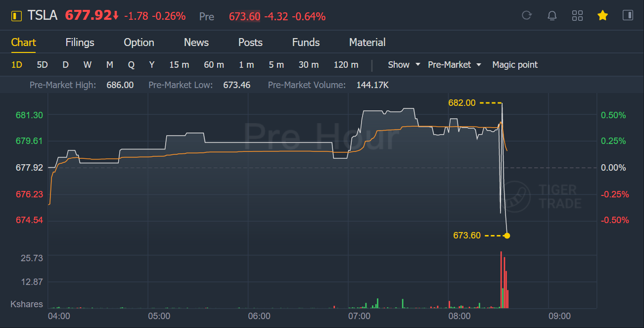Open the Pre-Market dropdown
644x328 pixels.
click(455, 65)
